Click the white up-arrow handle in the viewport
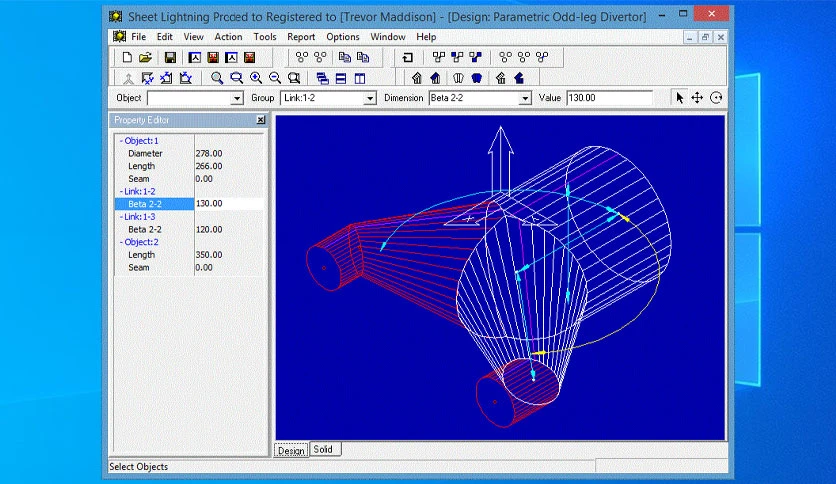Image resolution: width=836 pixels, height=484 pixels. click(x=501, y=159)
